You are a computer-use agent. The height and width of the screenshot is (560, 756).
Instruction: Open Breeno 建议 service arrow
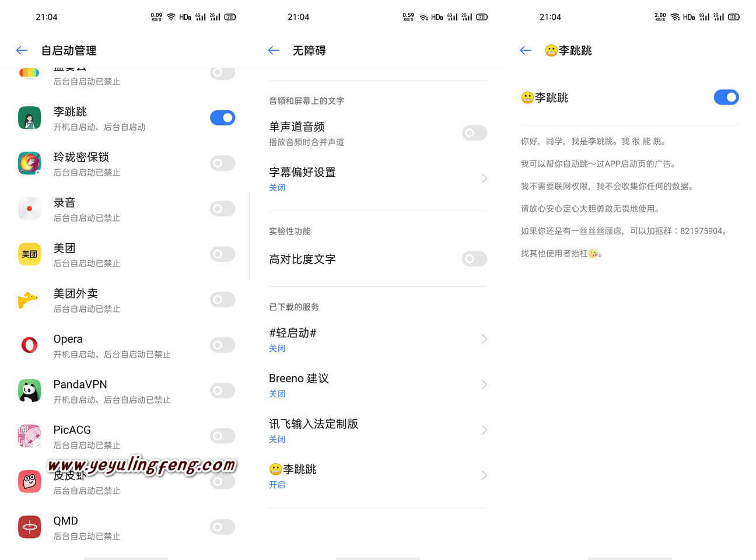point(484,384)
